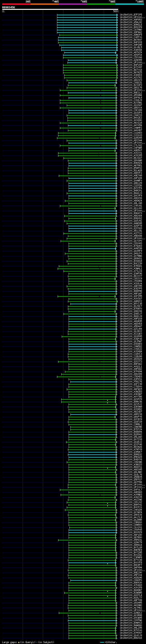Select the UniRef100_A3AVQ4 label
Screen dimensions: 146x644
tap(131, 50)
